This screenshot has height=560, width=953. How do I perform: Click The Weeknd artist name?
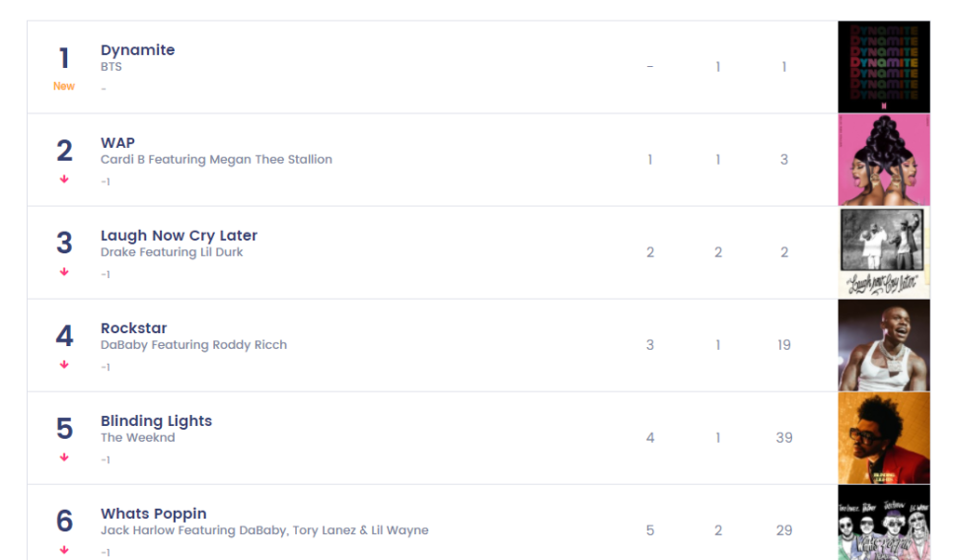pyautogui.click(x=137, y=438)
